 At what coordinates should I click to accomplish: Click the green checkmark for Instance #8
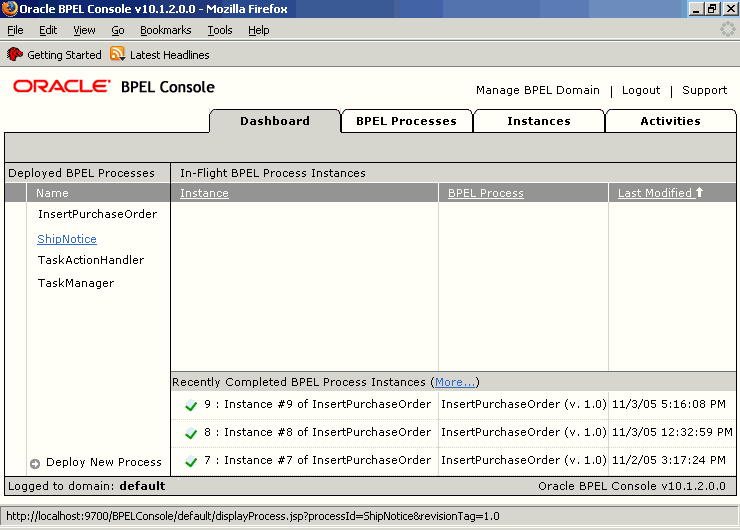(191, 433)
